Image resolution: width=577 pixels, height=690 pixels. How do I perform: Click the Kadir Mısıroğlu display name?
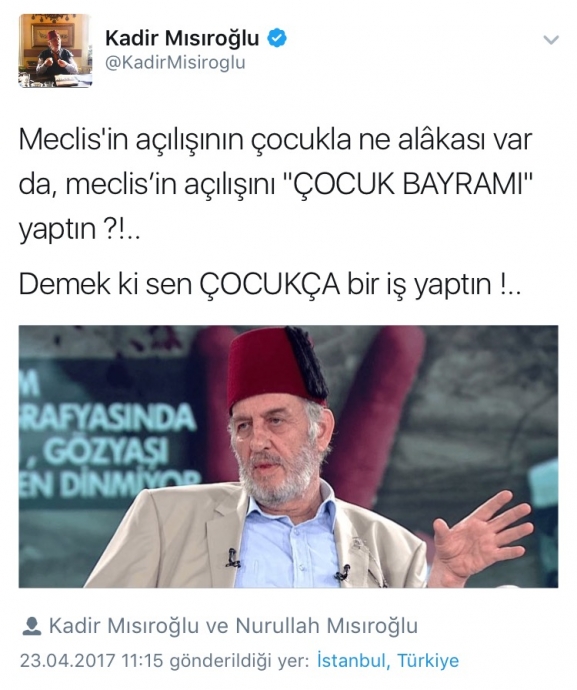(182, 39)
